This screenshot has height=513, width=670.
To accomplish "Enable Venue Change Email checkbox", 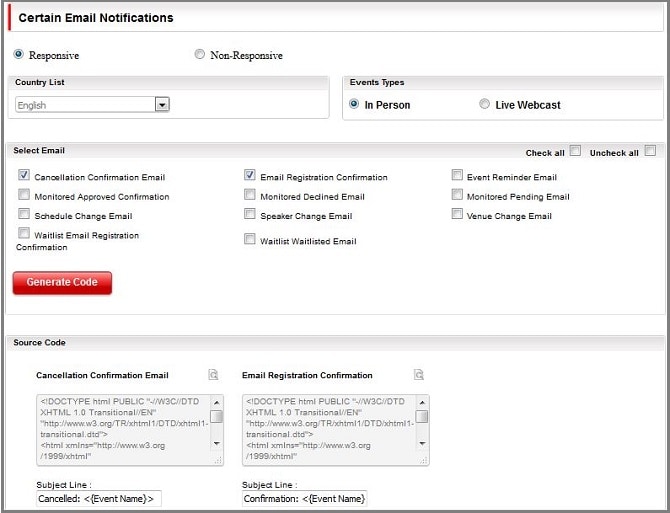I will coord(457,214).
